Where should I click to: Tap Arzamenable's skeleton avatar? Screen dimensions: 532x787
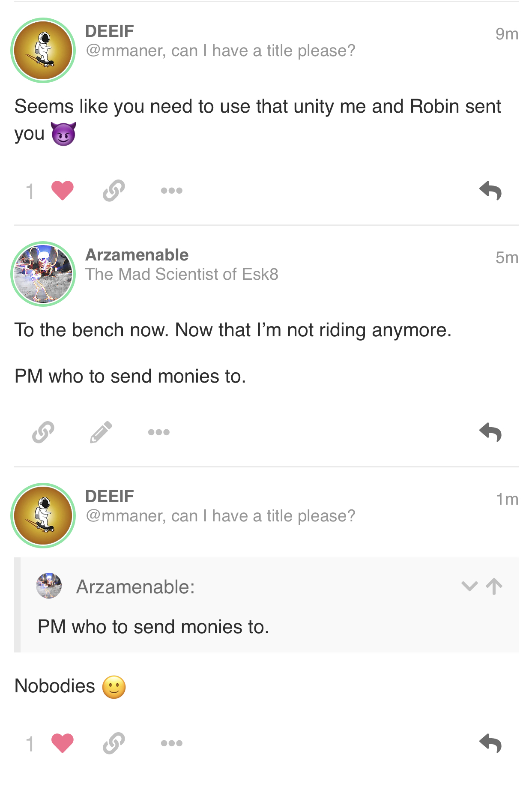(43, 274)
